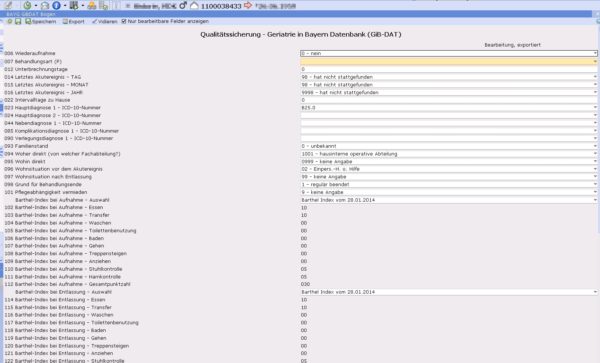Open the 'Wohin direkt' dropdown
This screenshot has height=363, width=600.
[x=448, y=161]
